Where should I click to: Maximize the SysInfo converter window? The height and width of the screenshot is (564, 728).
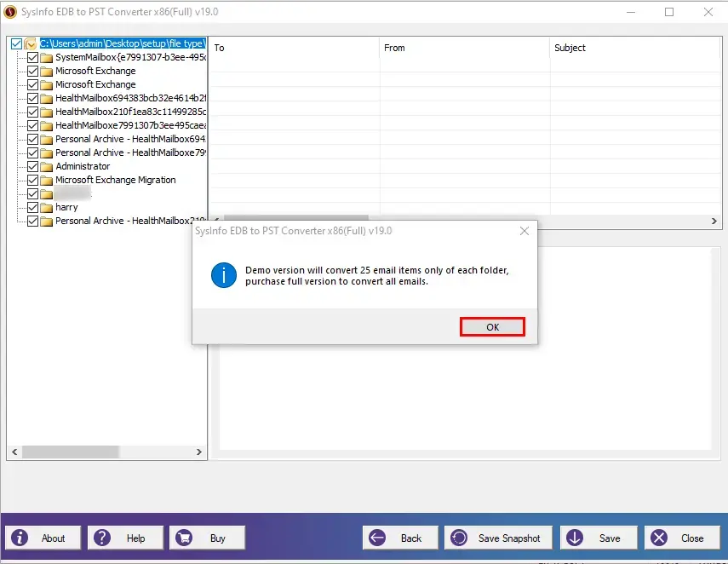pyautogui.click(x=669, y=12)
